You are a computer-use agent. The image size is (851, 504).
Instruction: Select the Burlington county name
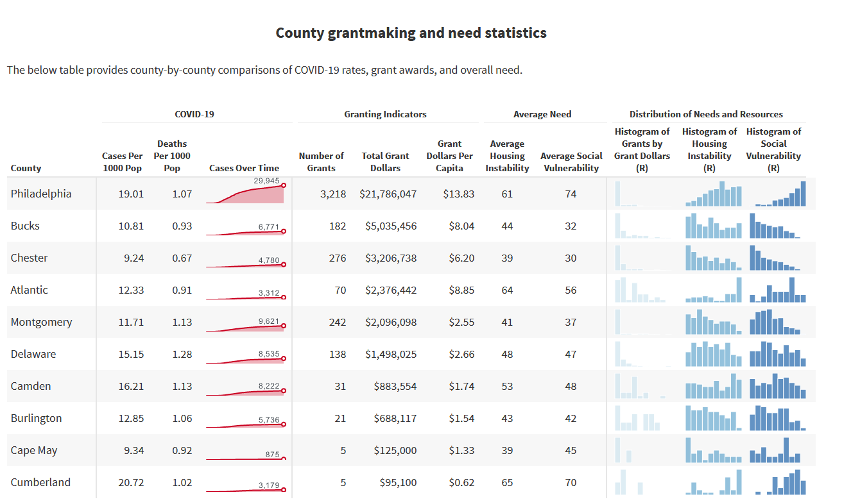click(36, 418)
